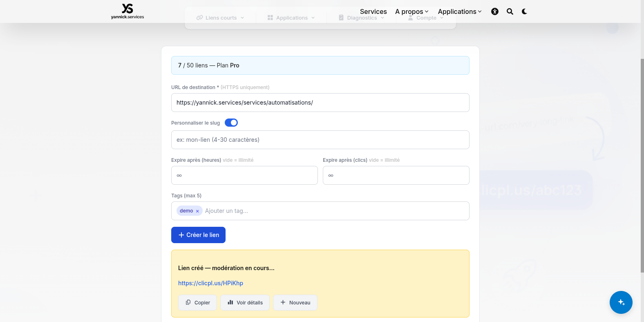This screenshot has width=644, height=322.
Task: Click the Créer le lien button
Action: click(x=198, y=235)
